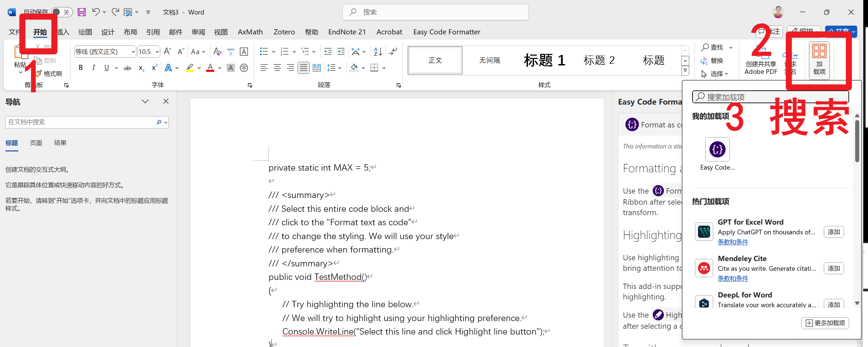Align text left icon

tap(264, 68)
